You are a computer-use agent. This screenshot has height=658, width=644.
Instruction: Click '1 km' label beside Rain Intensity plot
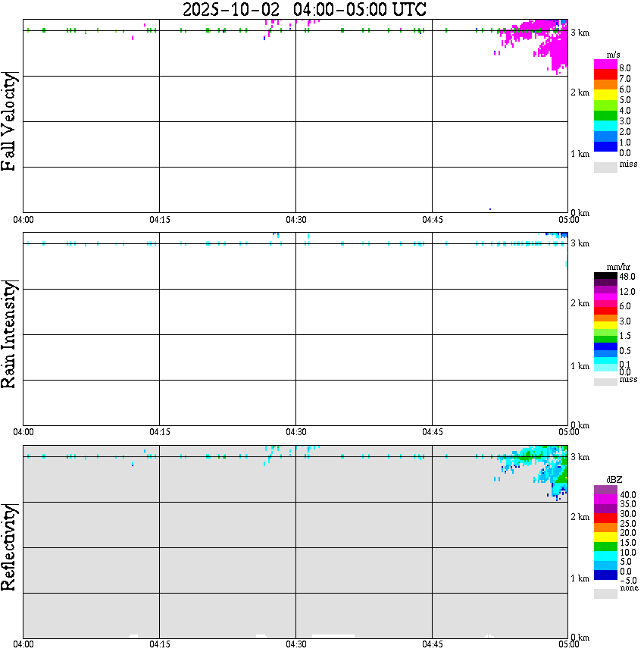(580, 366)
